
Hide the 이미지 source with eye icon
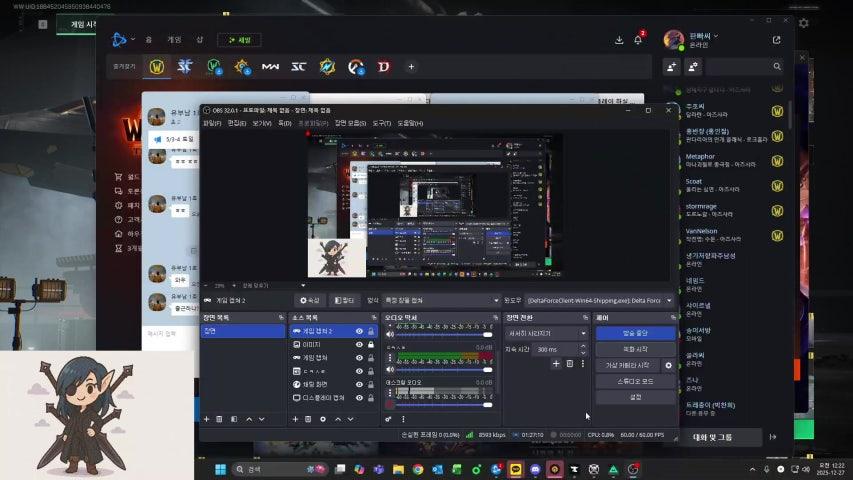pyautogui.click(x=359, y=344)
